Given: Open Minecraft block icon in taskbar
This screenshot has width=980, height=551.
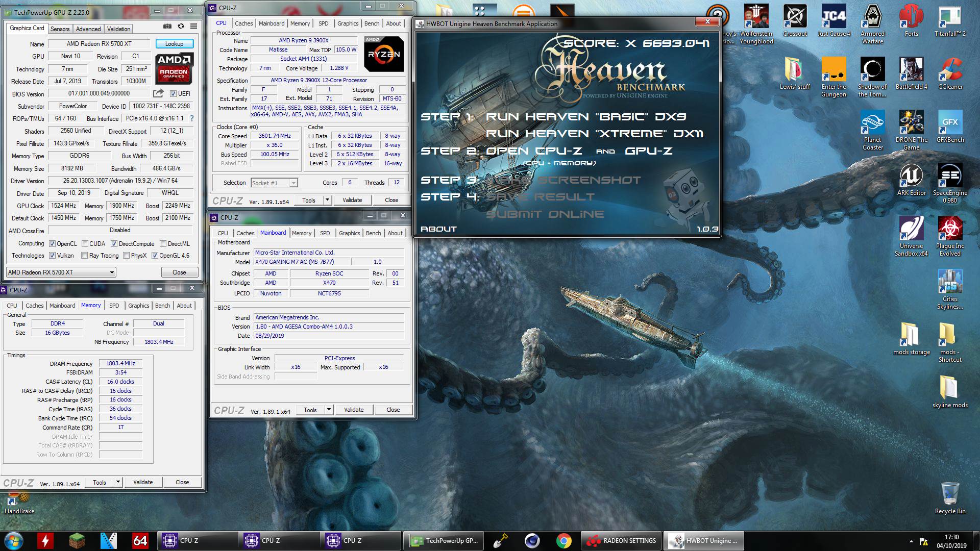Looking at the screenshot, I should coord(77,541).
